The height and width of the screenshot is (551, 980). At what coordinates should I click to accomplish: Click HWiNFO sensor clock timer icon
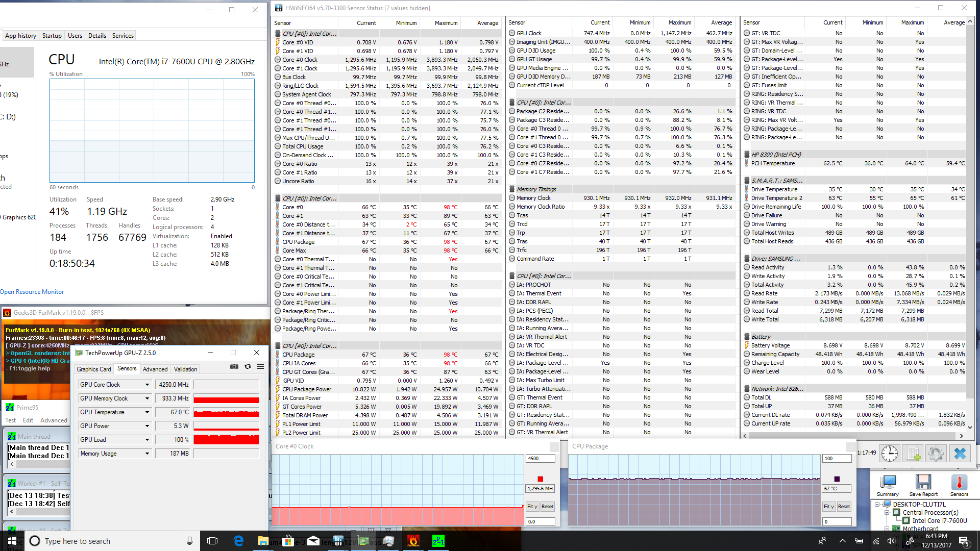(889, 454)
